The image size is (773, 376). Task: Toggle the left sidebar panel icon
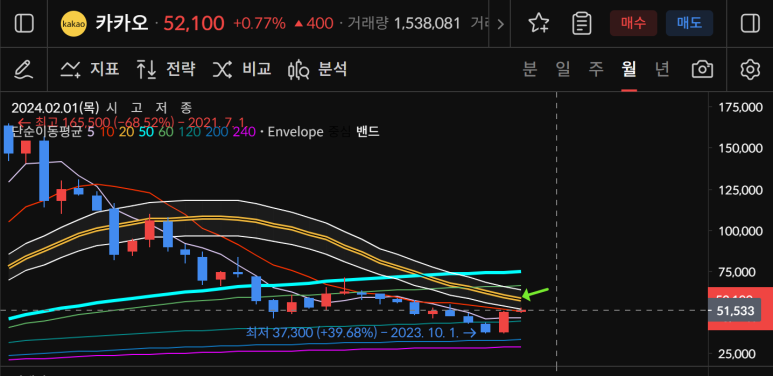[x=24, y=23]
